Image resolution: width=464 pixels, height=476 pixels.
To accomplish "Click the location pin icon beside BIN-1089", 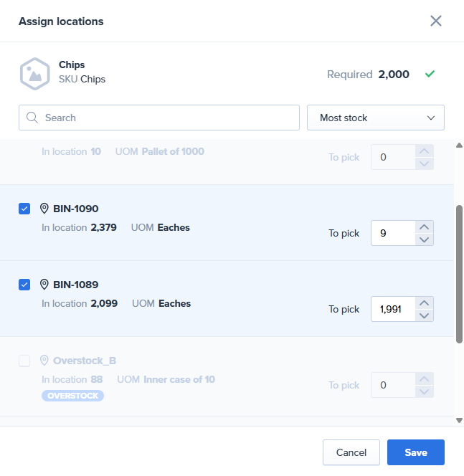I will coord(44,285).
